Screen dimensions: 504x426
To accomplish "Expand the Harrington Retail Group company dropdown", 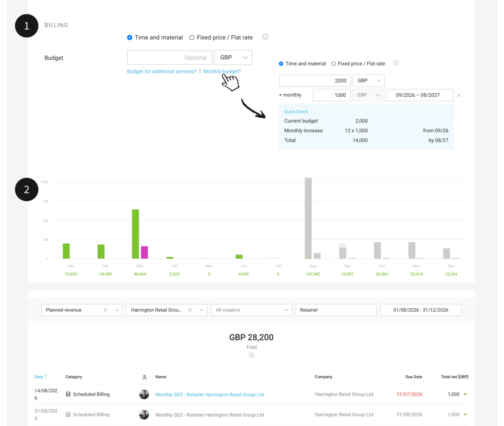I will (x=201, y=310).
